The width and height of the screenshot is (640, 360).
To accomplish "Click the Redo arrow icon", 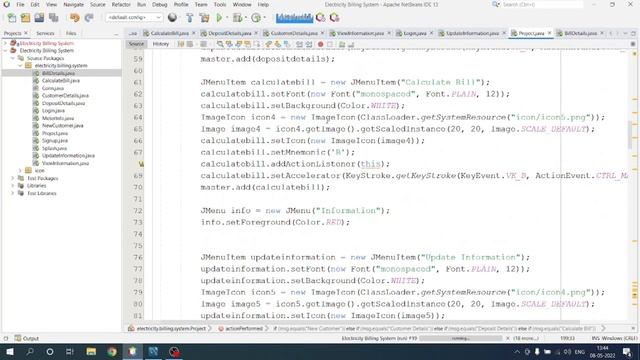I will click(89, 18).
